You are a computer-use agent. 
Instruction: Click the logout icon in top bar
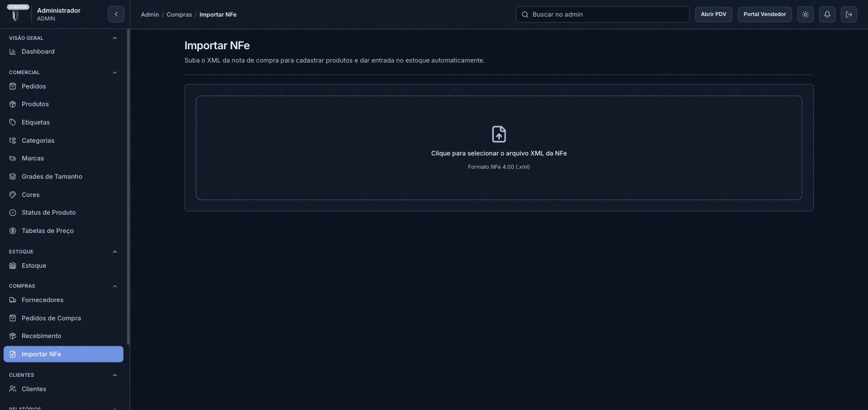pos(849,14)
